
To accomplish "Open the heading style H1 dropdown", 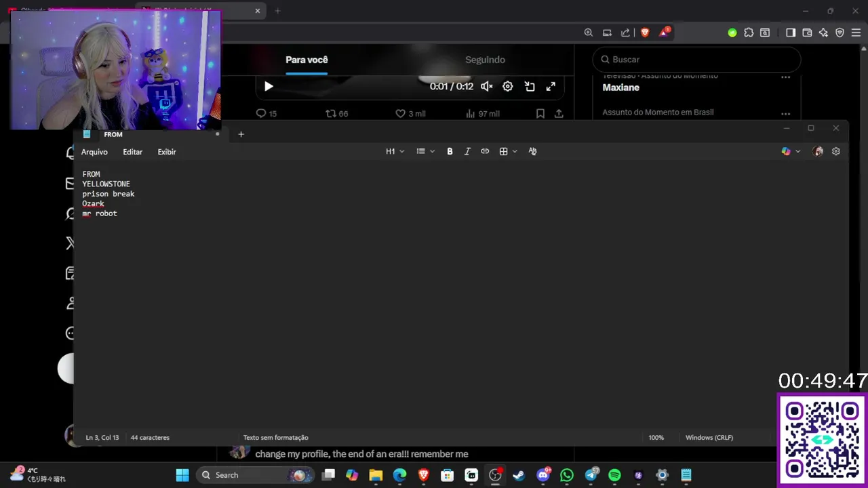I will pos(395,152).
